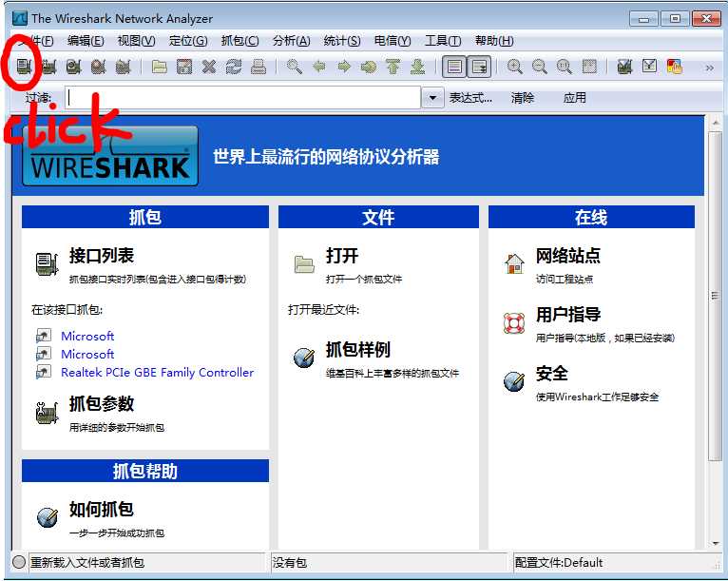Save the capture file with floppy icon

[x=184, y=67]
